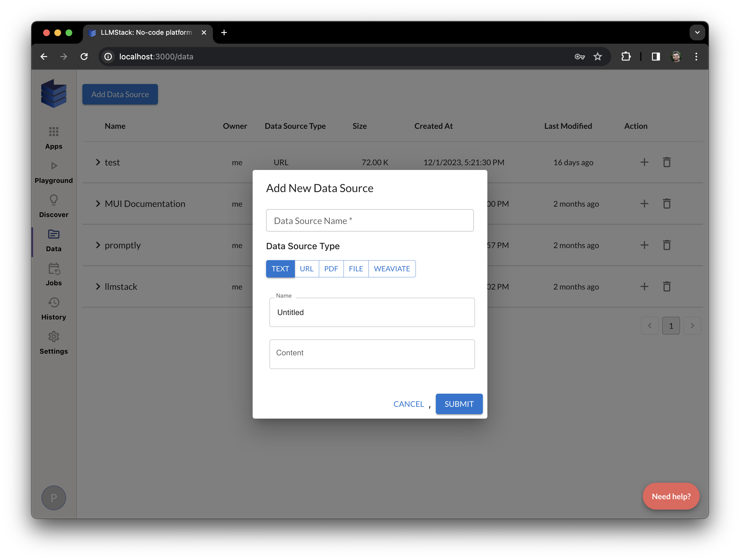Open Jobs calendar icon in sidebar
The image size is (740, 560).
(53, 269)
